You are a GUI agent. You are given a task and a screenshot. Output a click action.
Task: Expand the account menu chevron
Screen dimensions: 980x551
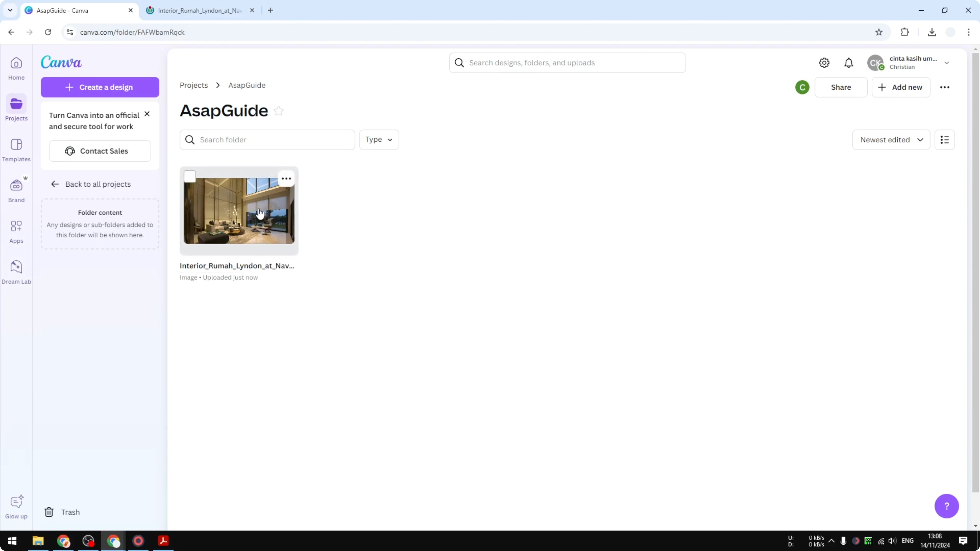tap(947, 62)
